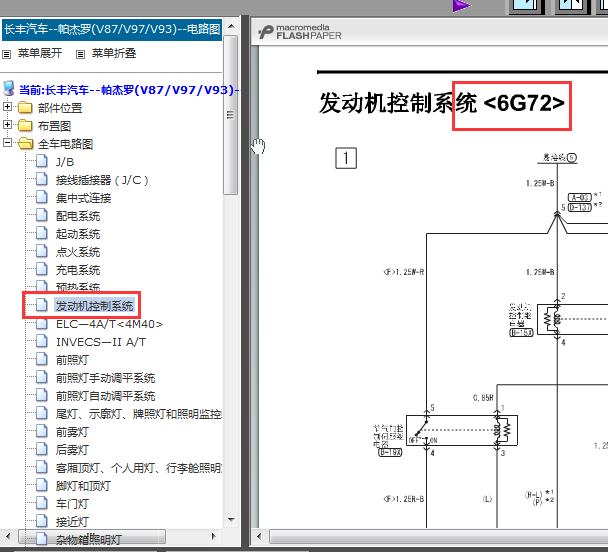This screenshot has height=552, width=608.
Task: Open the 充电系统 document
Action: (x=78, y=270)
